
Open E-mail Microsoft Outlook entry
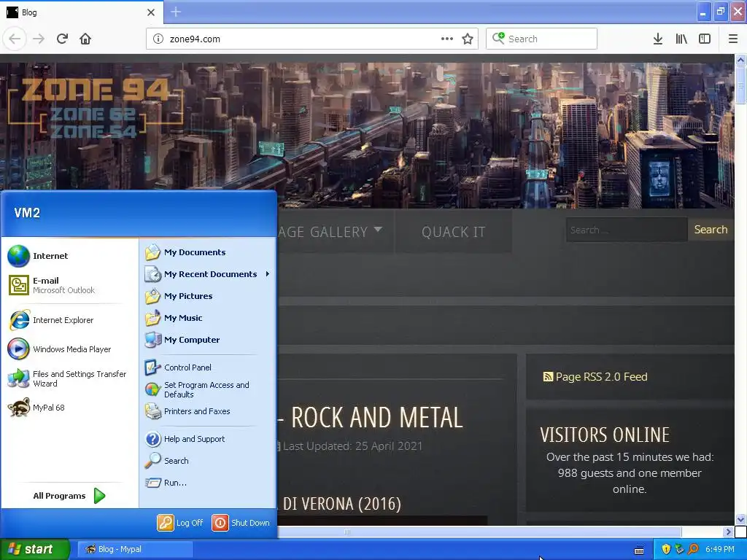coord(52,285)
